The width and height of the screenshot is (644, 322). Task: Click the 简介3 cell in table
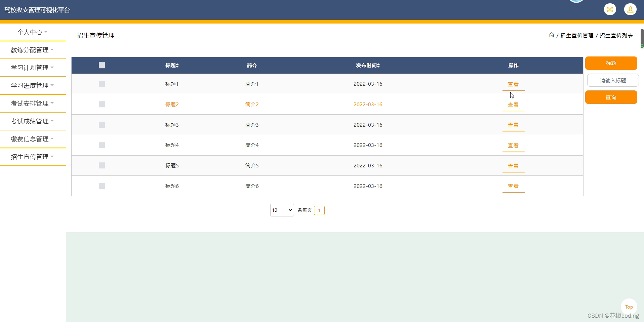[x=252, y=125]
